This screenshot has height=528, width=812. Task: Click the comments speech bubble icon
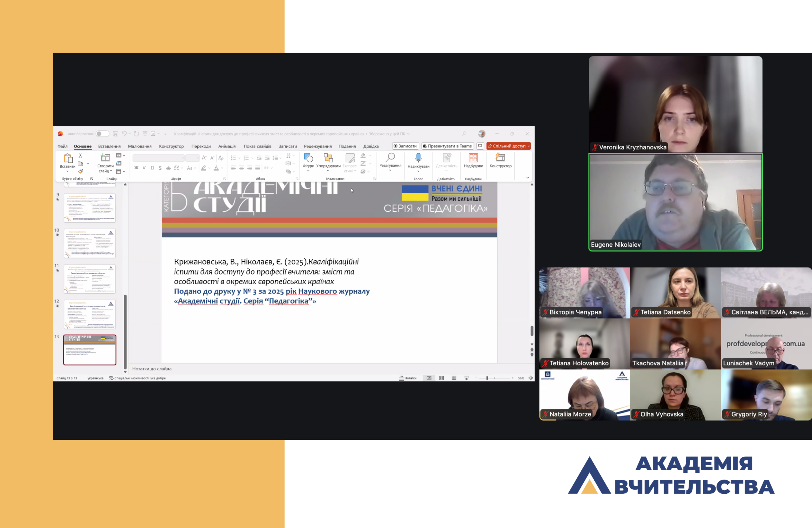[480, 146]
